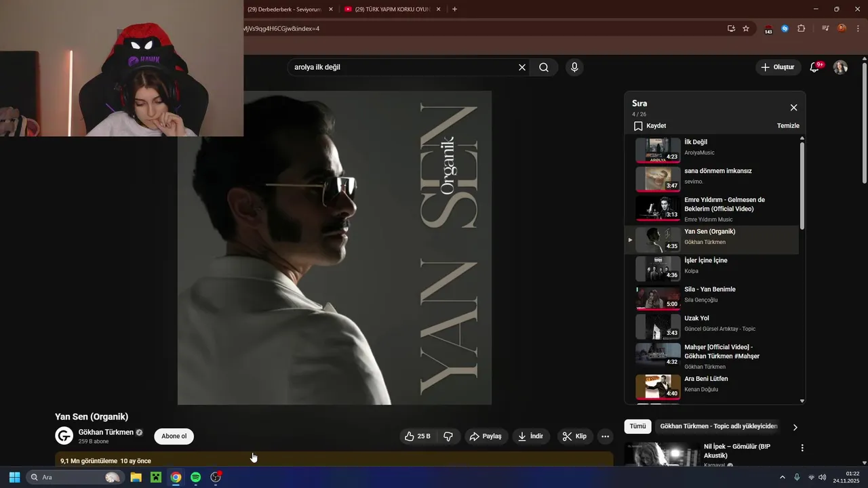Start voice search with the microphone
This screenshot has width=868, height=488.
coord(574,67)
